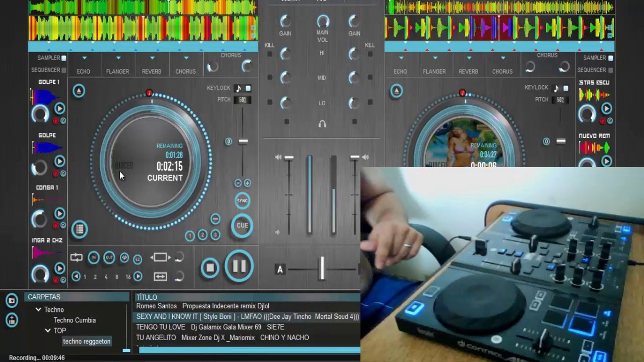Screen dimensions: 644x362
Task: Collapse the Techno folder tree
Action: coord(39,309)
